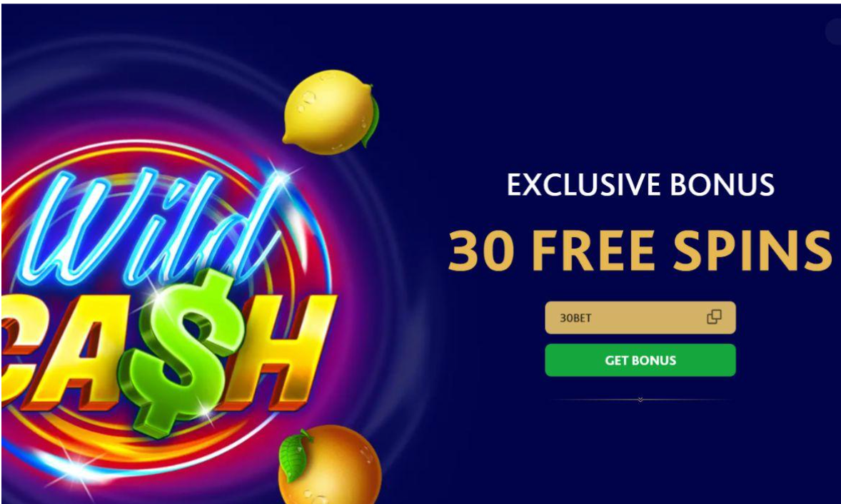This screenshot has width=841, height=504.
Task: Click the word BONUS in the white heading
Action: click(722, 185)
